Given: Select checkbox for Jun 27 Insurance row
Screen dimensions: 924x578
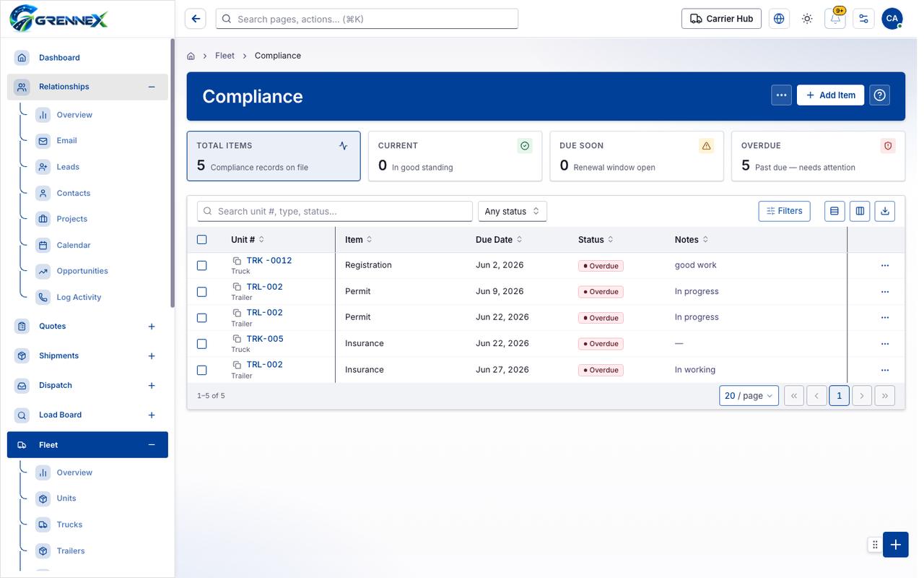Looking at the screenshot, I should click(x=202, y=370).
